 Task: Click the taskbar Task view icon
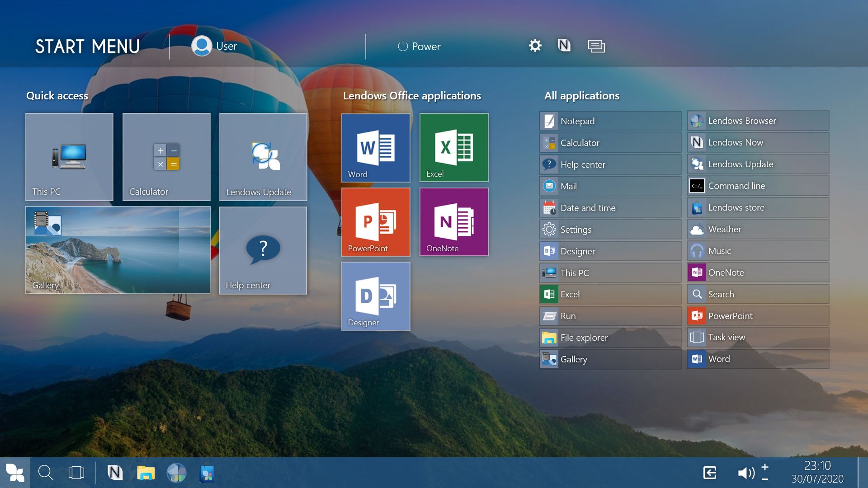click(76, 473)
